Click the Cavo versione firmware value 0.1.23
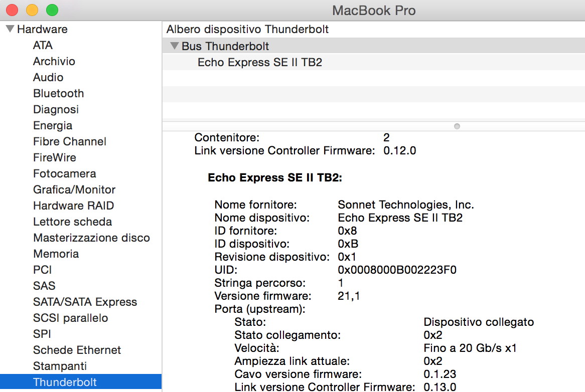The image size is (585, 392). pos(440,374)
